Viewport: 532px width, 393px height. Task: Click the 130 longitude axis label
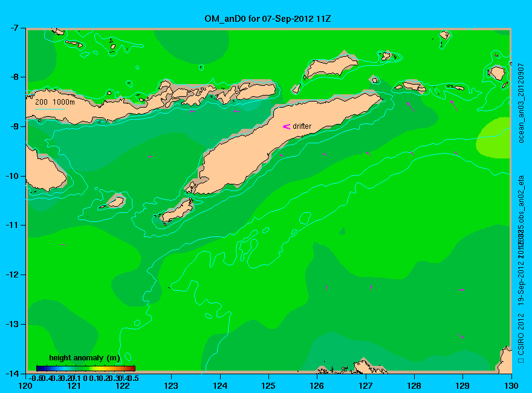[x=511, y=386]
